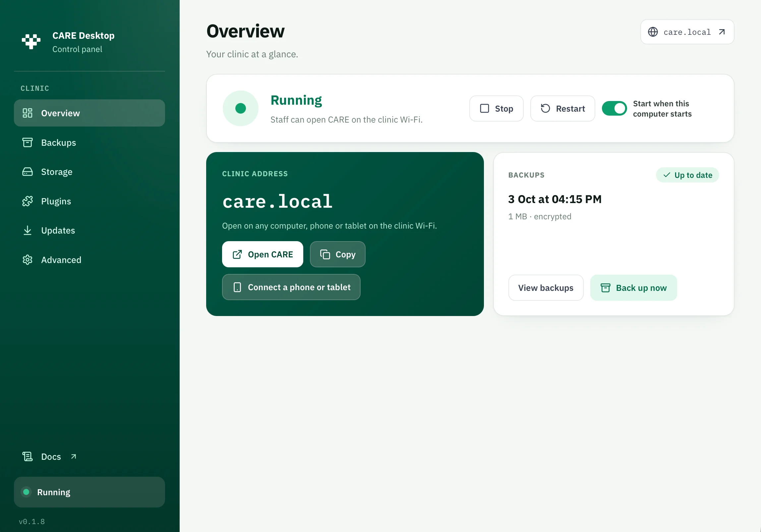761x532 pixels.
Task: Click the archive icon in Back up now
Action: click(605, 288)
